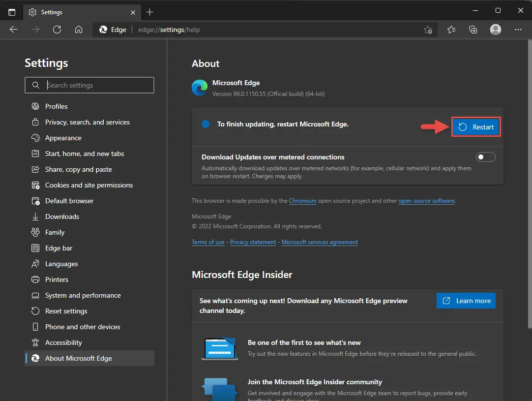Open the Collections icon
This screenshot has width=532, height=401.
tap(473, 30)
